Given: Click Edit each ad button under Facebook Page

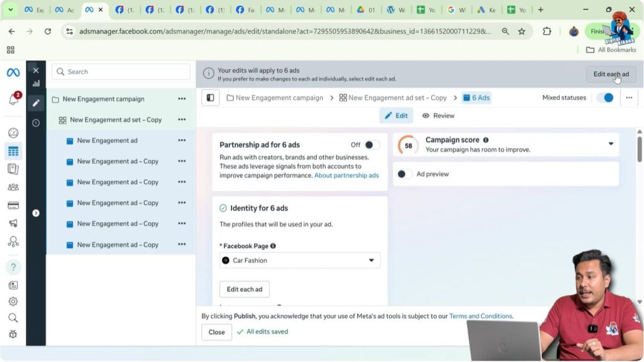Looking at the screenshot, I should click(245, 289).
